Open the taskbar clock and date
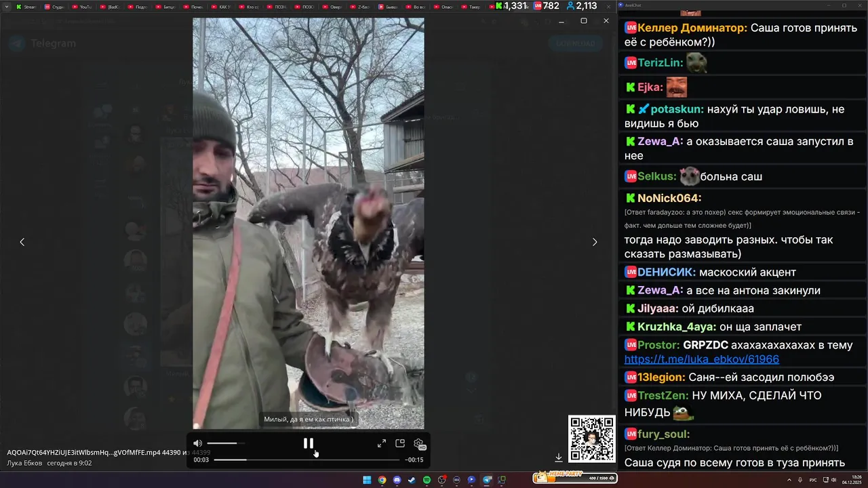Viewport: 868px width, 488px height. [852, 480]
